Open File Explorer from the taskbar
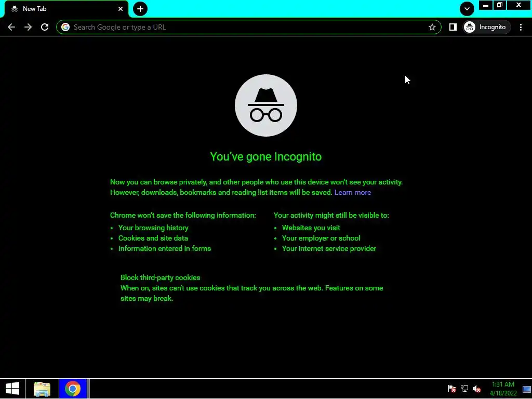 (x=42, y=389)
